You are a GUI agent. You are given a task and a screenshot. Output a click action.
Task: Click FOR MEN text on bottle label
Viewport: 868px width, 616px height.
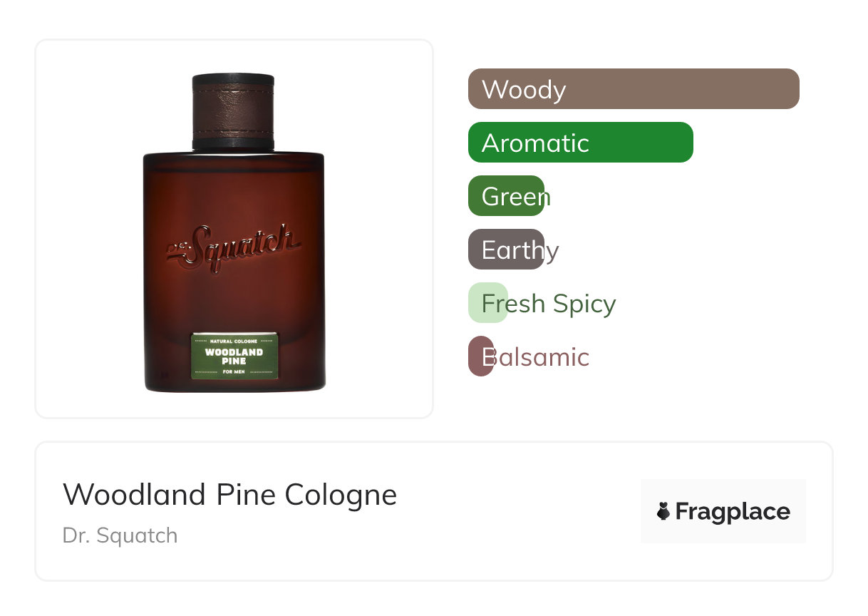click(234, 371)
